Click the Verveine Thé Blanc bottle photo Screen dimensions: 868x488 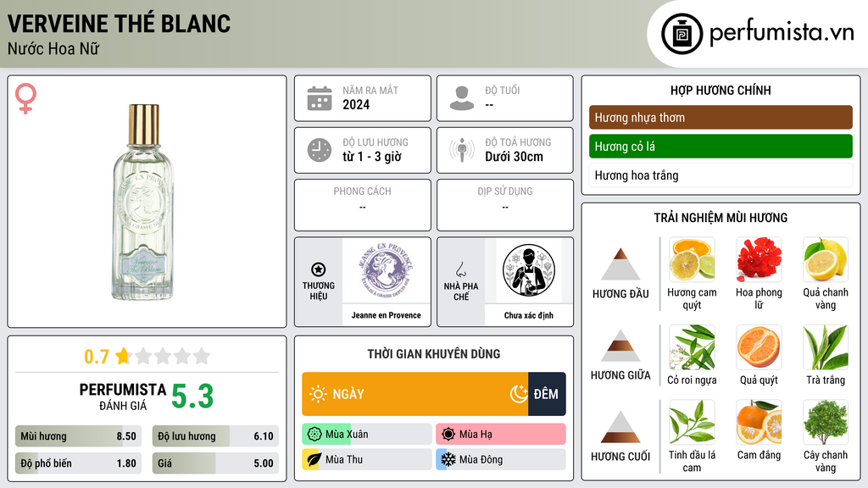point(143,202)
